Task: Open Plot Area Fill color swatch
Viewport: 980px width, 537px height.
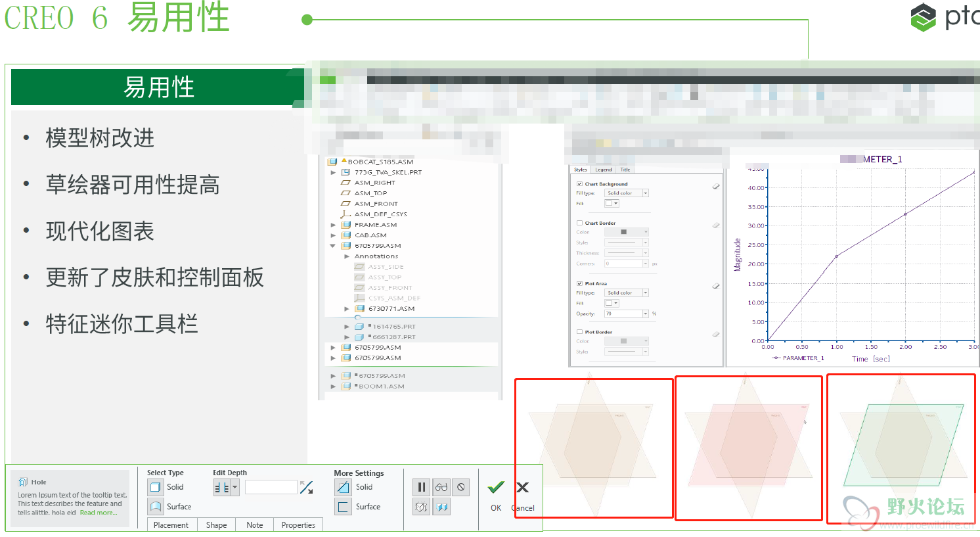Action: click(612, 304)
